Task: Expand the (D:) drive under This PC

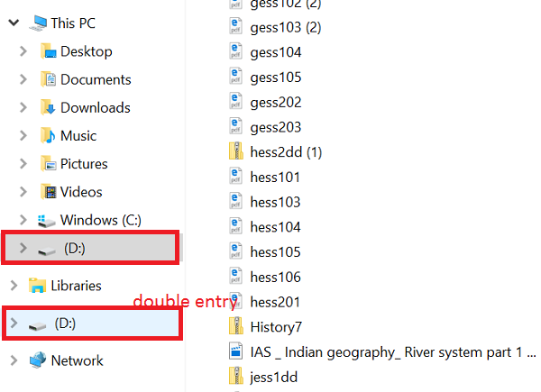Action: (23, 248)
